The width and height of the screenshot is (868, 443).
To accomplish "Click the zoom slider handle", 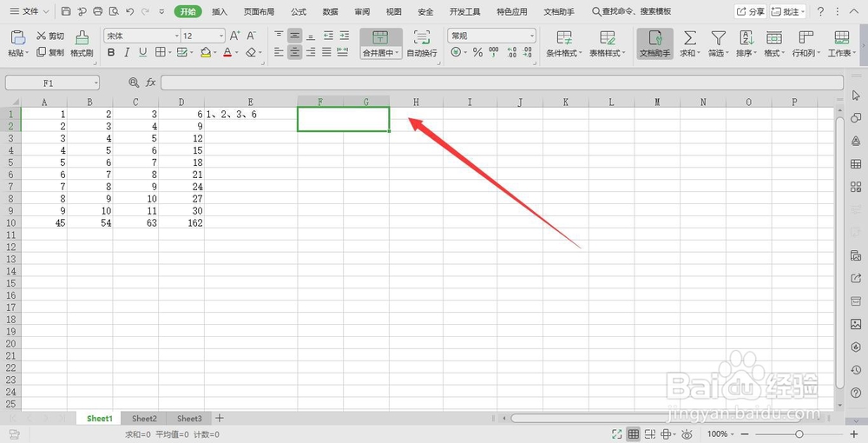I will click(x=799, y=434).
